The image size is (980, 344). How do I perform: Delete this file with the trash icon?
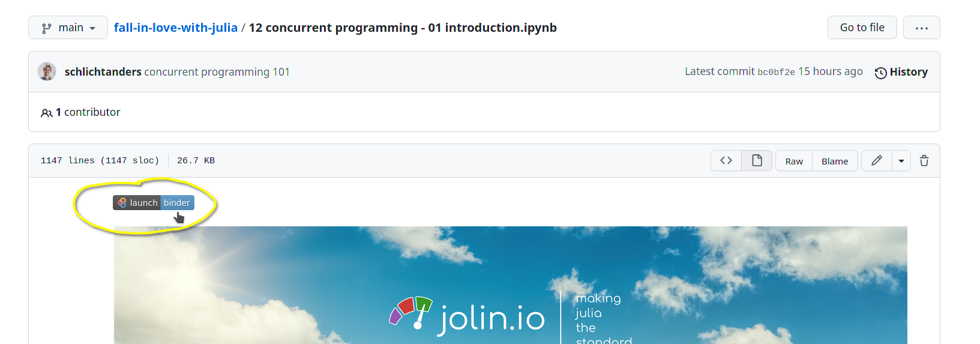pyautogui.click(x=924, y=161)
